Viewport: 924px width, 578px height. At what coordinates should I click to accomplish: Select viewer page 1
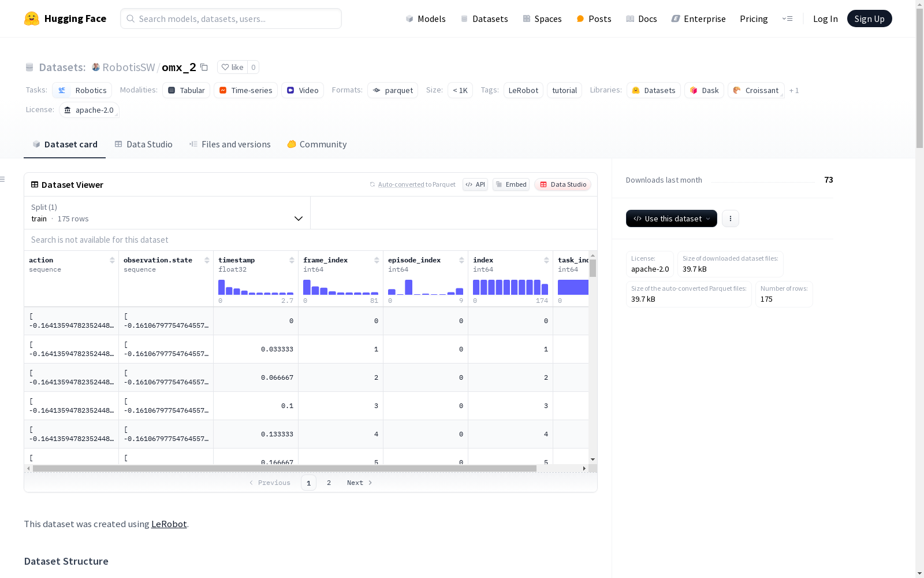pyautogui.click(x=308, y=483)
